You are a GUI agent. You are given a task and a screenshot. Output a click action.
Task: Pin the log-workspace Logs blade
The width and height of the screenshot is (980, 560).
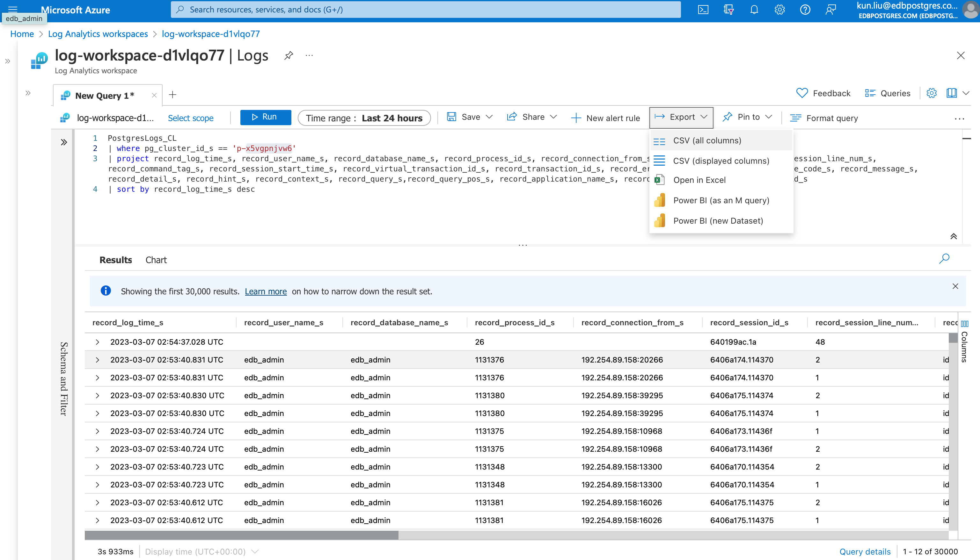click(x=288, y=56)
